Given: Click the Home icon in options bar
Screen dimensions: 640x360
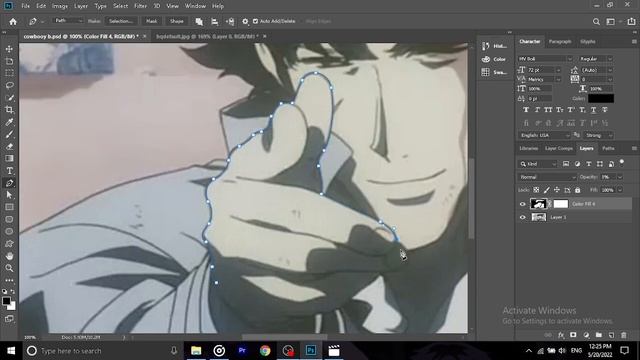Looking at the screenshot, I should pos(13,21).
